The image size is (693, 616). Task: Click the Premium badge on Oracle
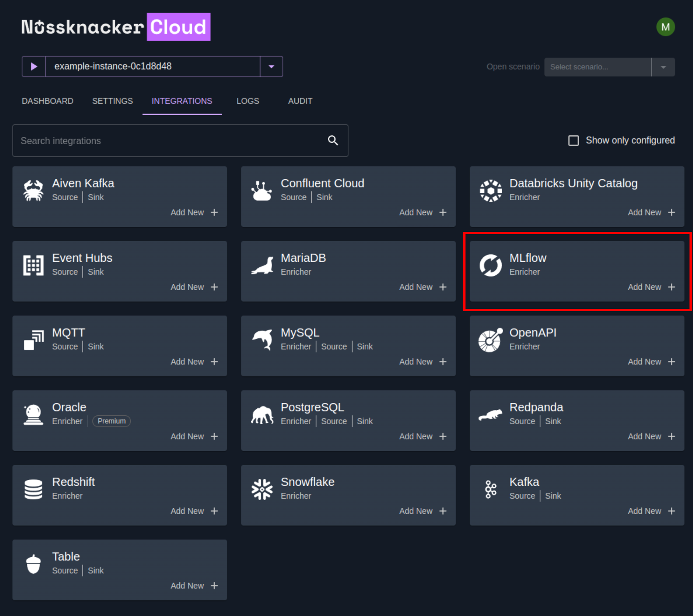[112, 421]
